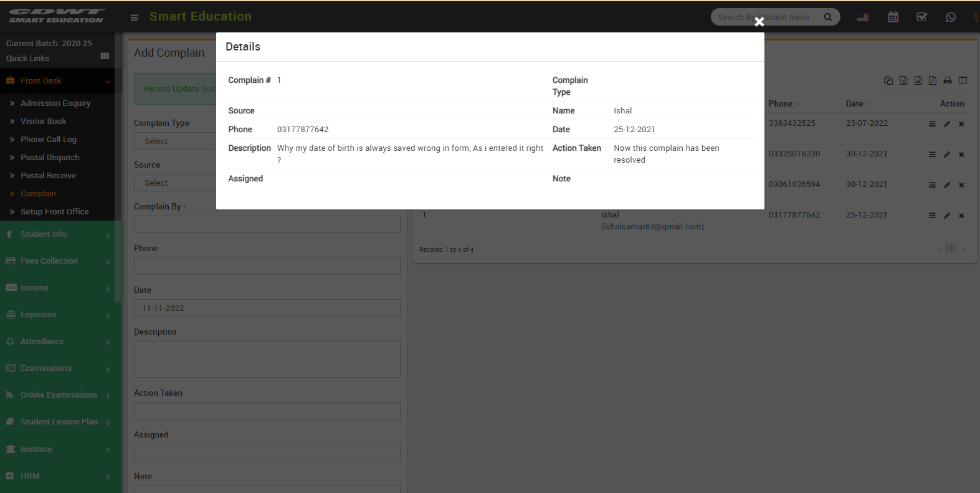Export the complain list to CSV

tap(918, 80)
